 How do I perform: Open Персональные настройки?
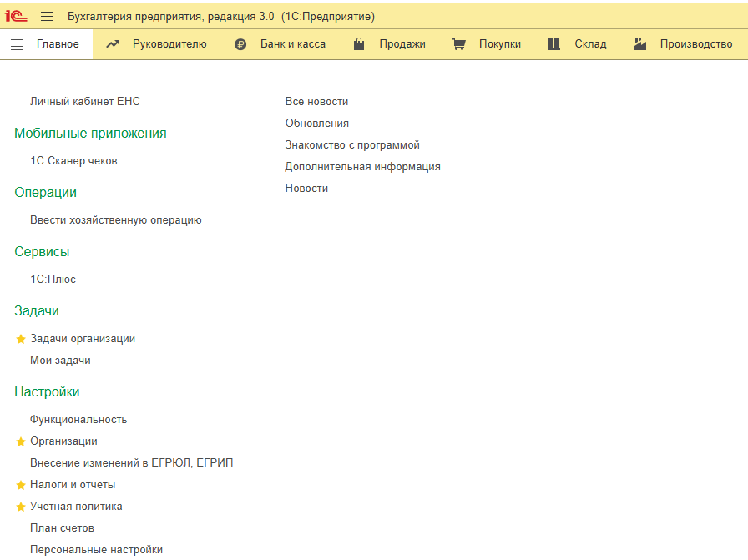click(96, 549)
